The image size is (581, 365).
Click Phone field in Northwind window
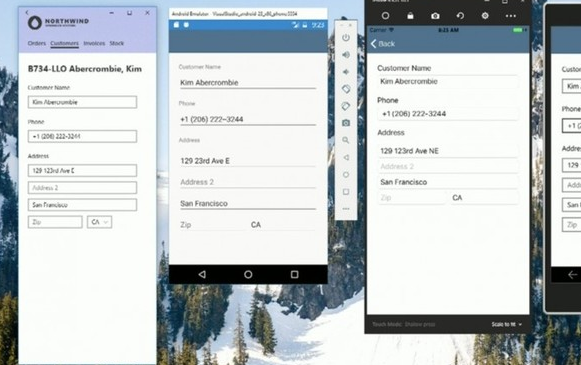tap(82, 136)
